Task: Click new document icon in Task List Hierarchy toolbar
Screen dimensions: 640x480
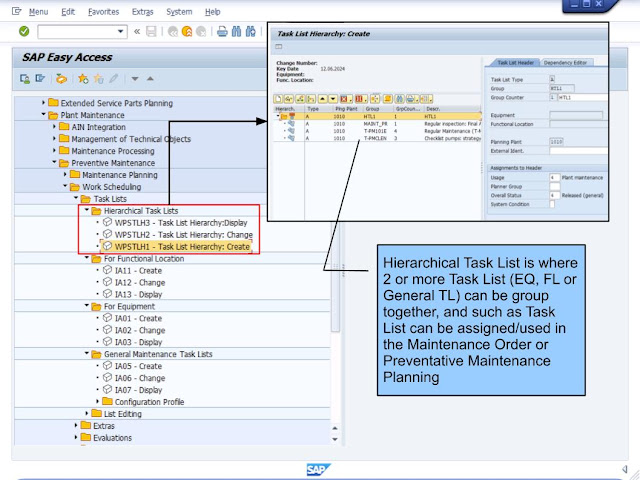Action: click(278, 99)
